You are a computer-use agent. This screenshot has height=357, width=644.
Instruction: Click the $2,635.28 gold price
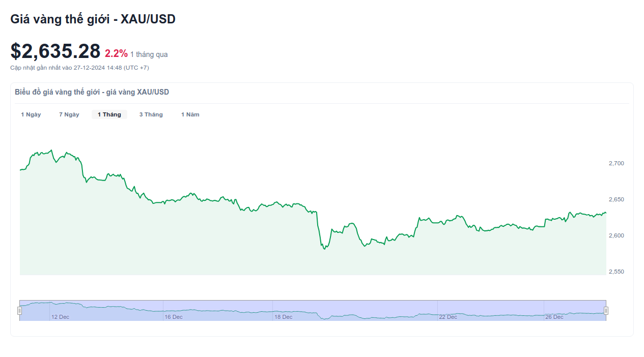pos(55,52)
